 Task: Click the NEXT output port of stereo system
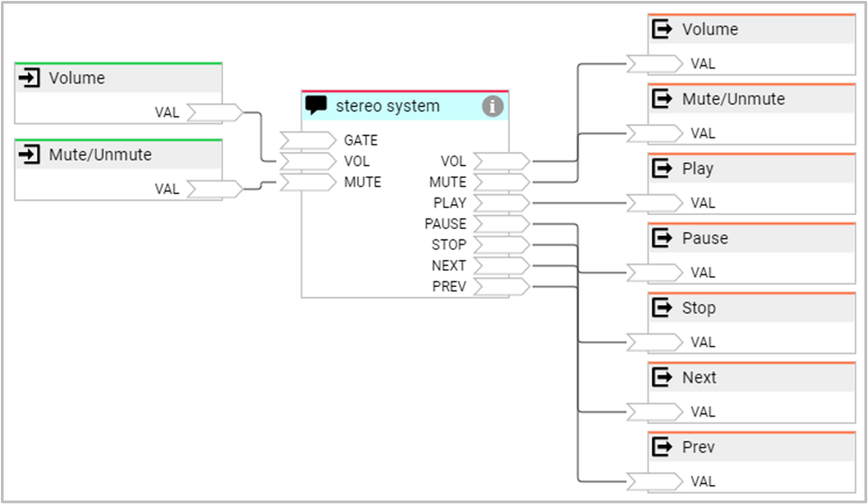[502, 266]
